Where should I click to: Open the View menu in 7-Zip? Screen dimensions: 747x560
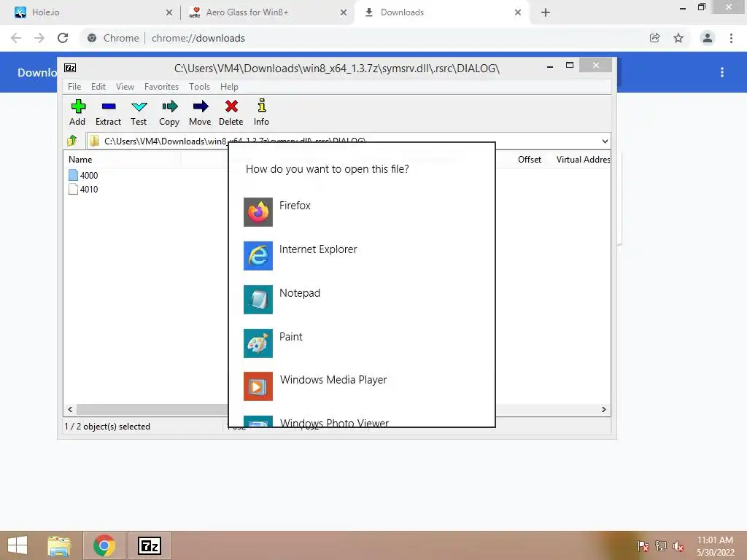[125, 87]
